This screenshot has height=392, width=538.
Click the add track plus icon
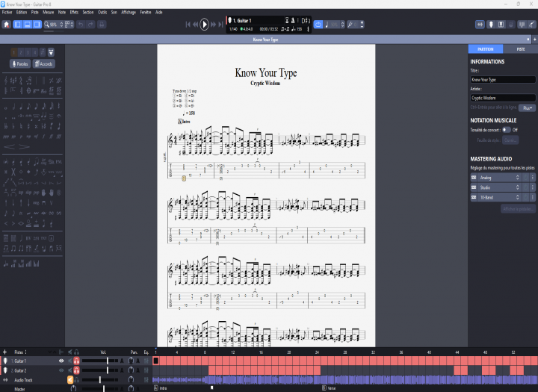tap(4, 352)
